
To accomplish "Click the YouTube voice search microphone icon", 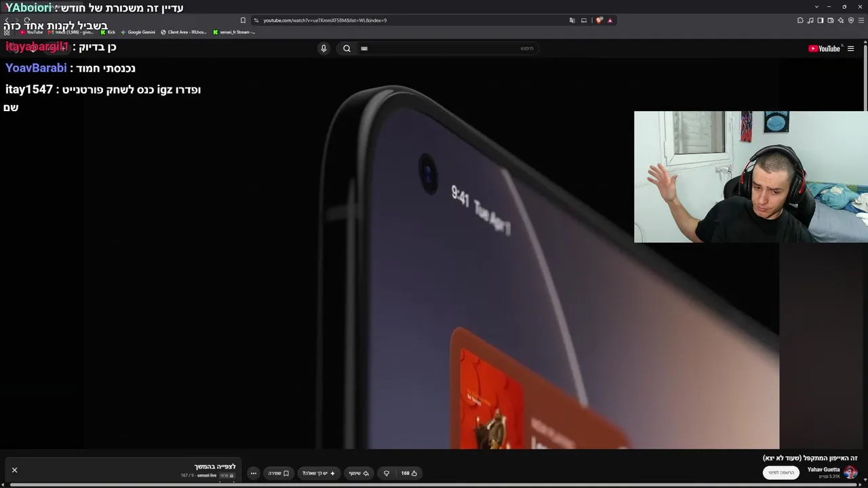I will tap(323, 48).
